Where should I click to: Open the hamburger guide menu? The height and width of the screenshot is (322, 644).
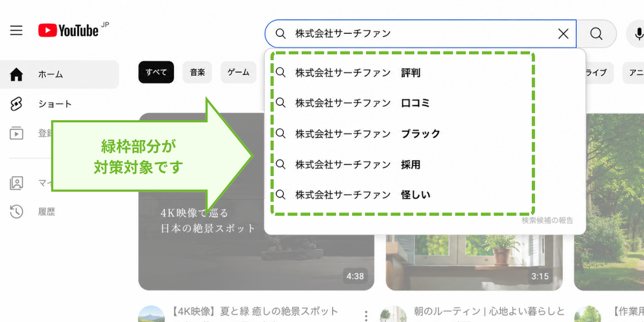click(x=17, y=31)
